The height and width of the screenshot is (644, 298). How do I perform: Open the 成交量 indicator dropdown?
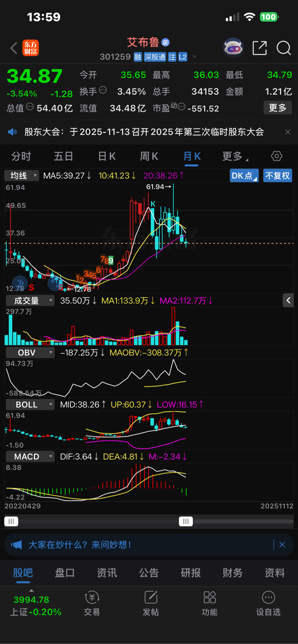click(x=30, y=301)
